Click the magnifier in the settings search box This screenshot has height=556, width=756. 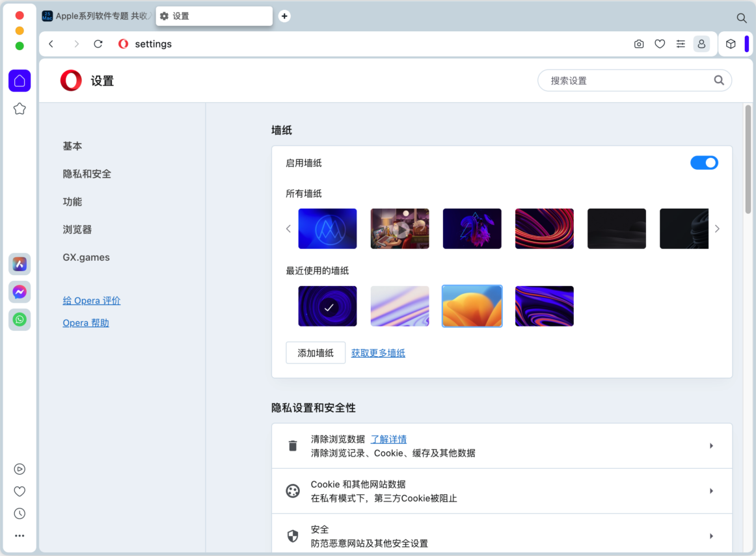(x=719, y=81)
